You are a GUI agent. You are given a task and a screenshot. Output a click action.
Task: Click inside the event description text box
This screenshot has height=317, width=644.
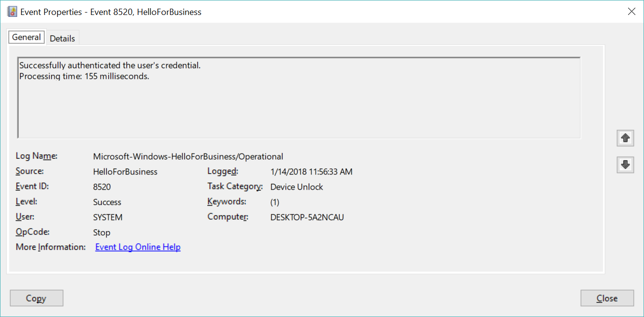[299, 106]
